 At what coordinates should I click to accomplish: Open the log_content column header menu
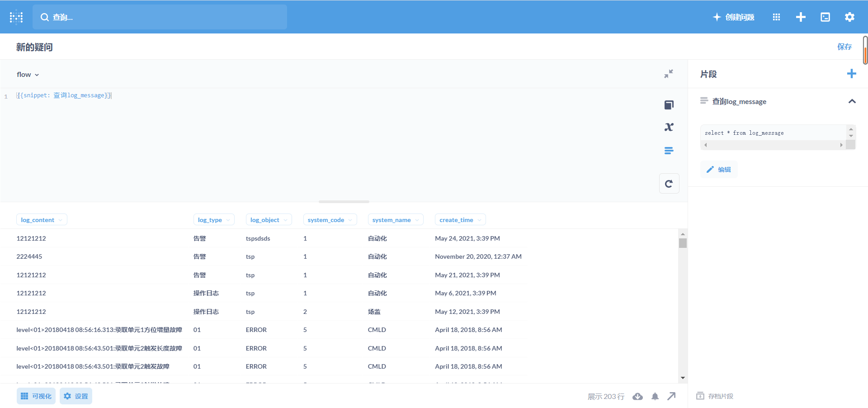[x=42, y=220]
